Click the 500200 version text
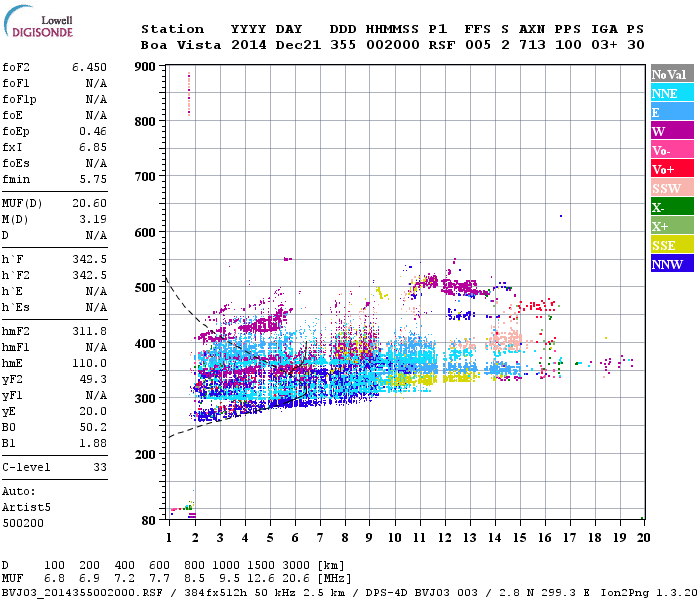 (x=23, y=523)
